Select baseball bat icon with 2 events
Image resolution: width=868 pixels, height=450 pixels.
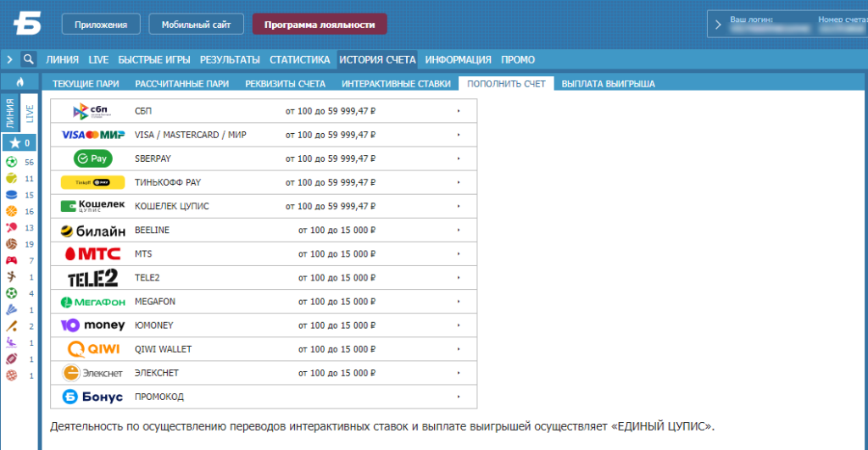click(x=12, y=326)
